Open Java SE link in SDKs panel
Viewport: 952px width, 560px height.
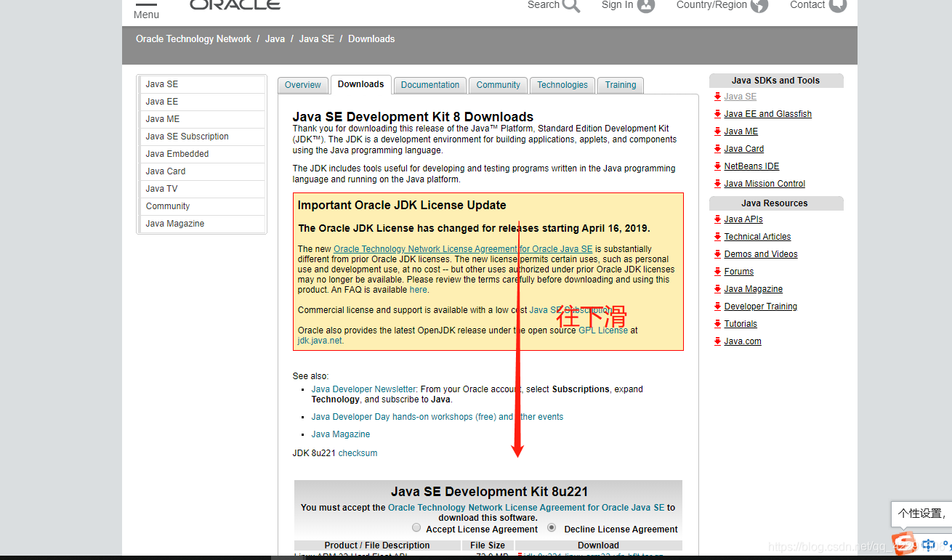tap(740, 97)
